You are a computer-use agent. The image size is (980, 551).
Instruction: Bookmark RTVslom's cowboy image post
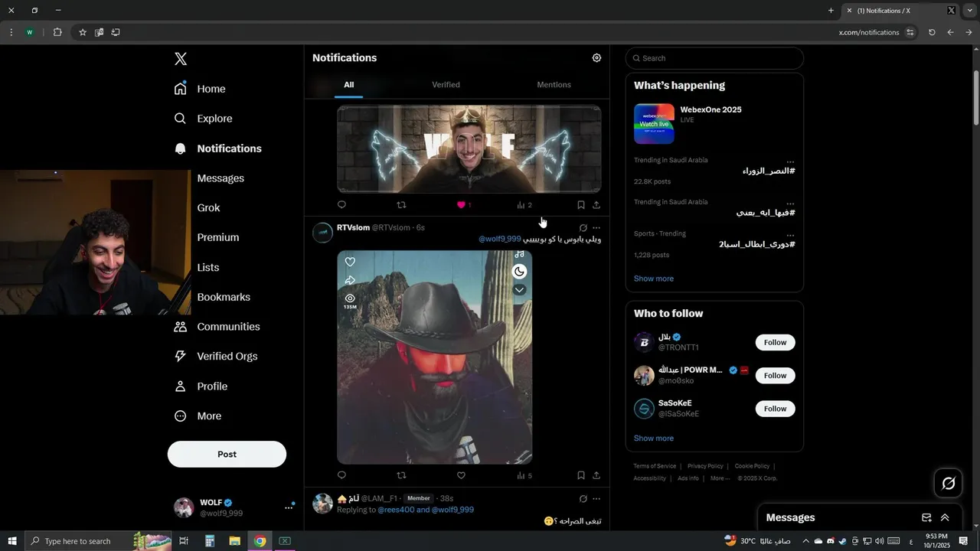[x=580, y=475]
